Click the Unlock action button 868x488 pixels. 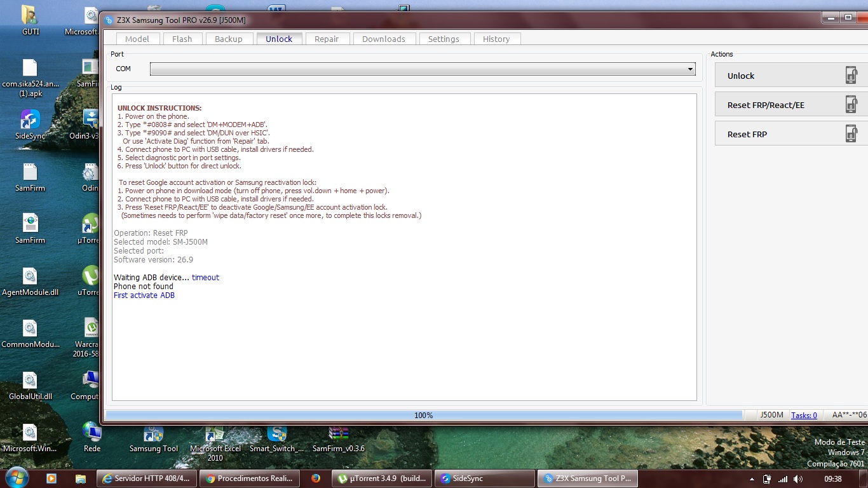click(791, 75)
